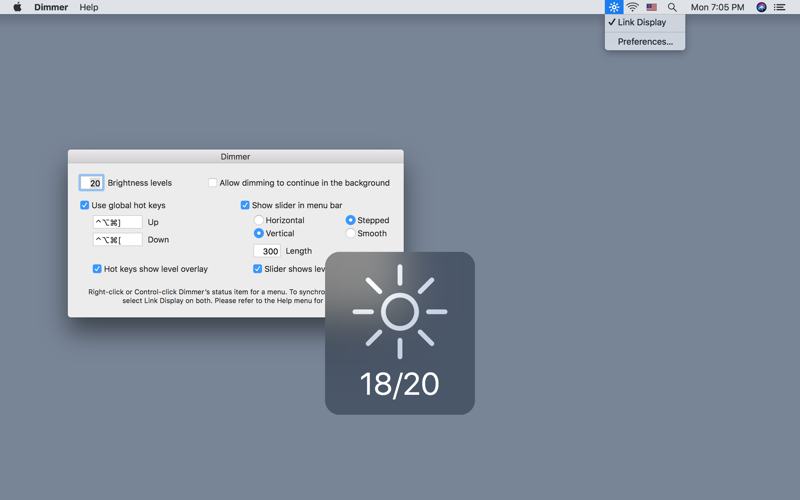Screen dimensions: 800x500
Task: Open Spotlight search magnifier icon
Action: (x=672, y=7)
